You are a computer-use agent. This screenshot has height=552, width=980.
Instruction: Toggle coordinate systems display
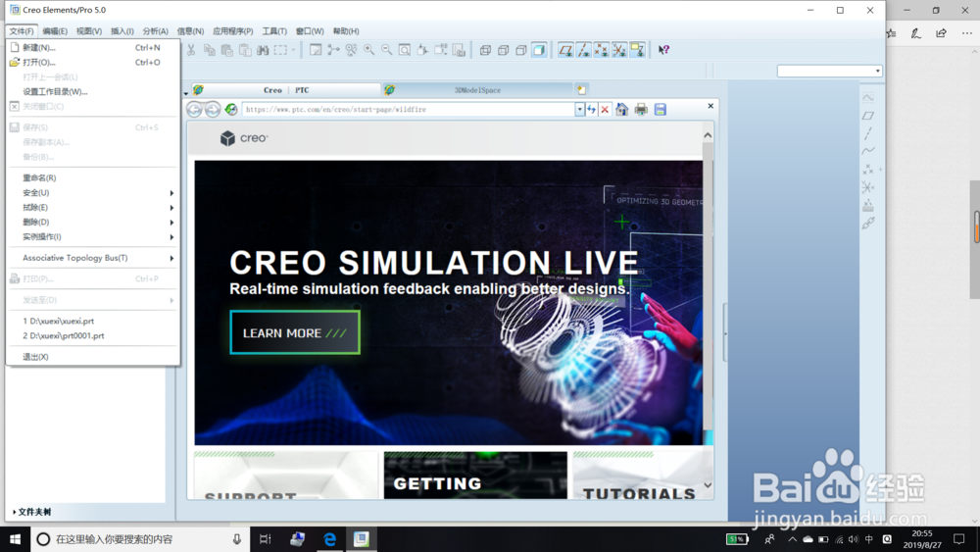point(619,50)
